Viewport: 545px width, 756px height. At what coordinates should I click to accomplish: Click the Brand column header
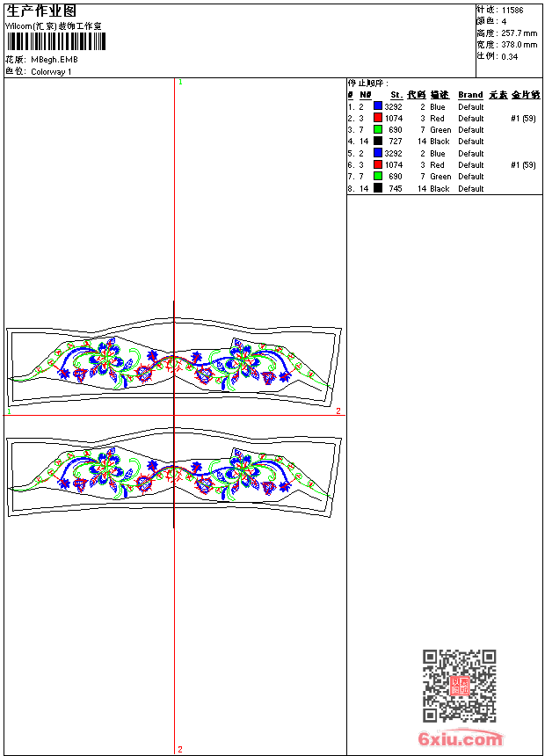click(x=470, y=95)
